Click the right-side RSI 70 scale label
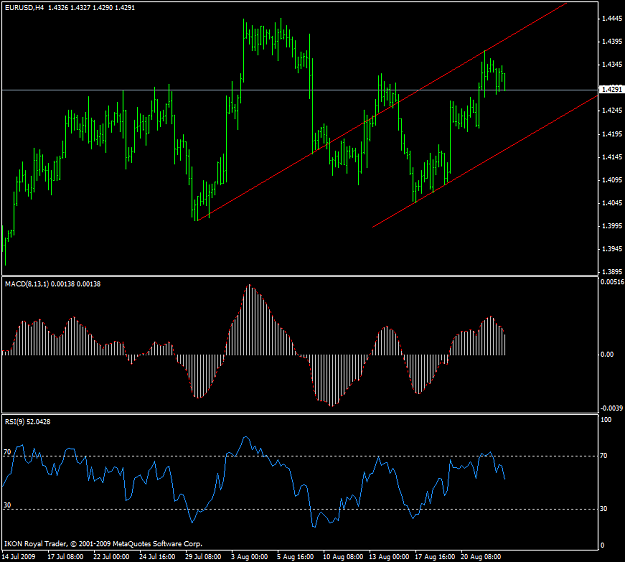Image resolution: width=625 pixels, height=562 pixels. coord(604,456)
